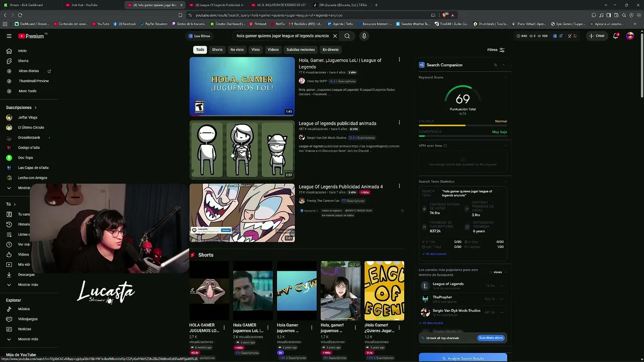Open Descargas in the sidebar
Screen dimensions: 644x362
click(x=26, y=275)
